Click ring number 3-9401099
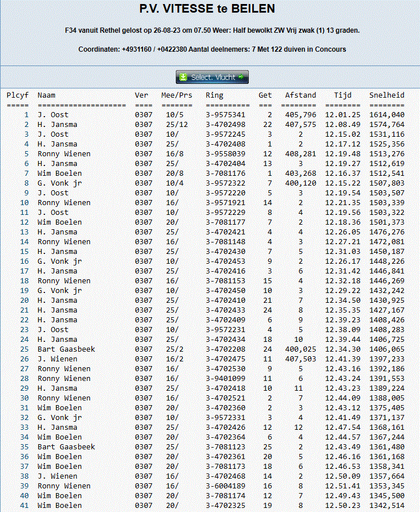The width and height of the screenshot is (420, 512). click(225, 379)
